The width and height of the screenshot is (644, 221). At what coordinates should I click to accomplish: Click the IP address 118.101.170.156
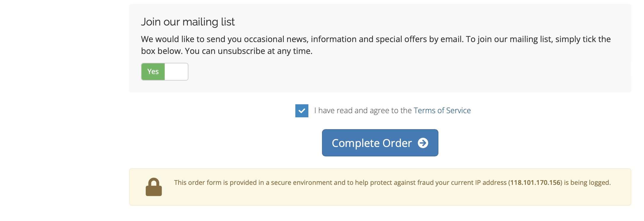pyautogui.click(x=535, y=182)
